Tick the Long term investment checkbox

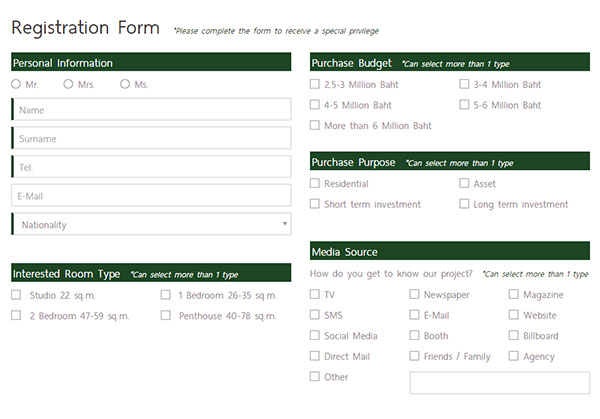point(464,204)
